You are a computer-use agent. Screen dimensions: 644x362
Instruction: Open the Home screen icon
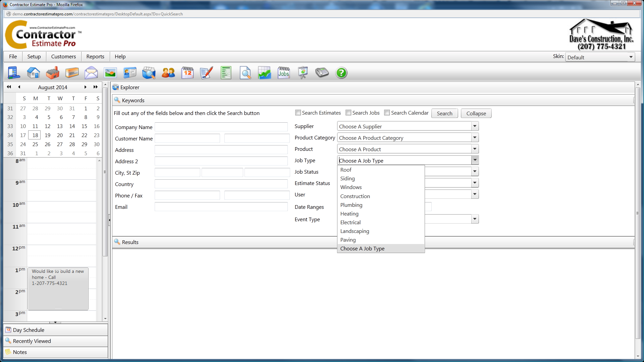click(33, 72)
